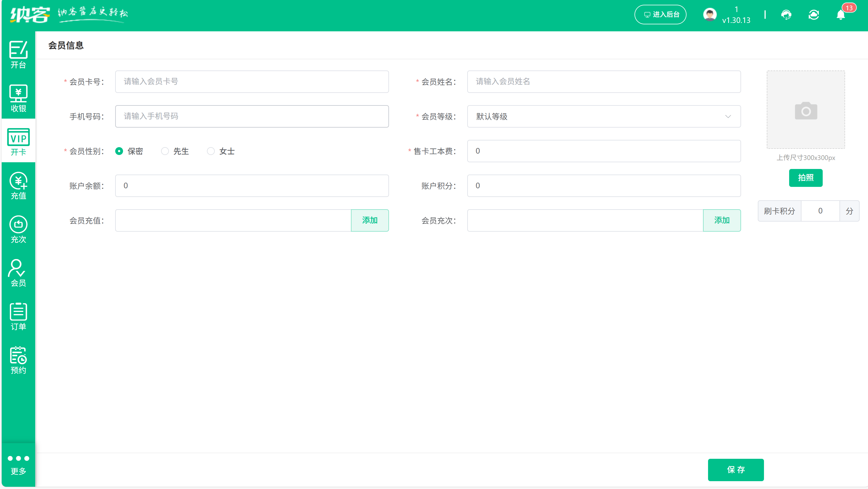The width and height of the screenshot is (868, 489).
Task: Click the cloud sync icon
Action: coord(814,15)
